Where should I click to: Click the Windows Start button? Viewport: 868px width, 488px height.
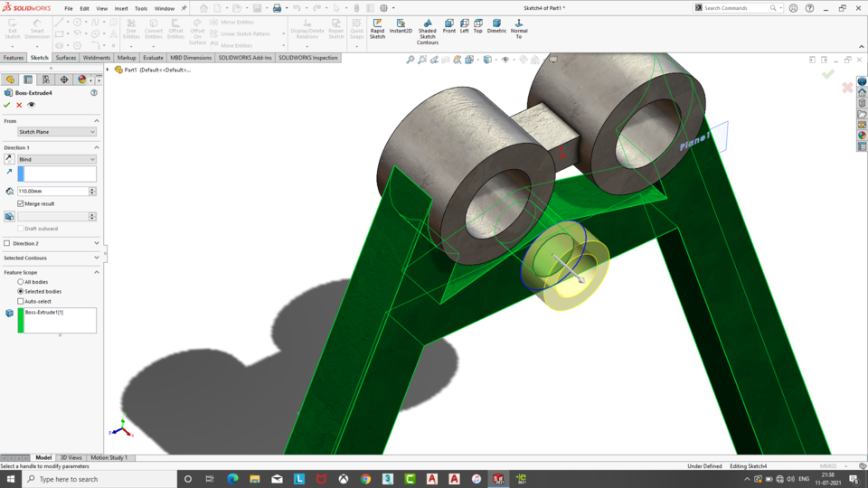click(11, 479)
